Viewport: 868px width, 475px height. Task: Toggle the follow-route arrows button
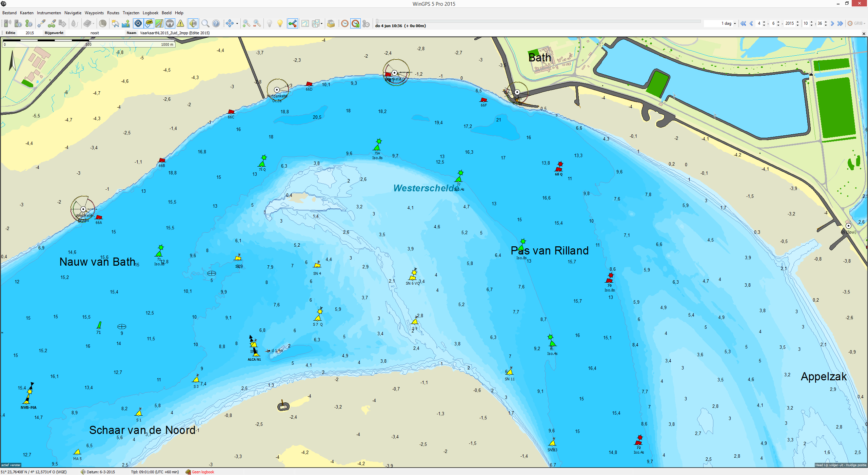point(293,23)
